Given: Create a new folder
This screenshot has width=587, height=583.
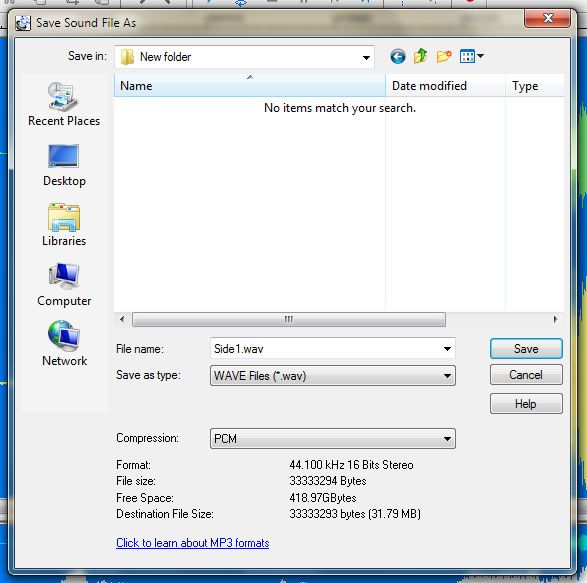Looking at the screenshot, I should pyautogui.click(x=444, y=57).
